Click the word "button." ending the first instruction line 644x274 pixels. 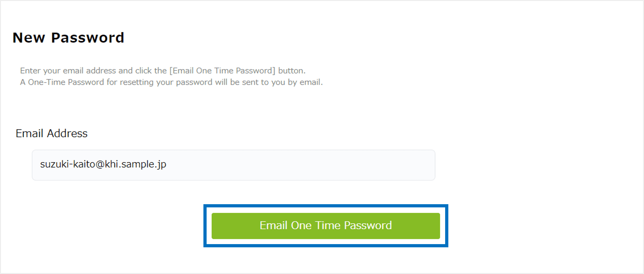[292, 71]
